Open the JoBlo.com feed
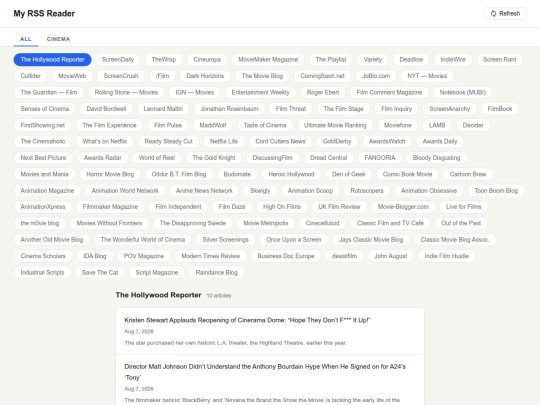The width and height of the screenshot is (540, 405). click(x=376, y=76)
